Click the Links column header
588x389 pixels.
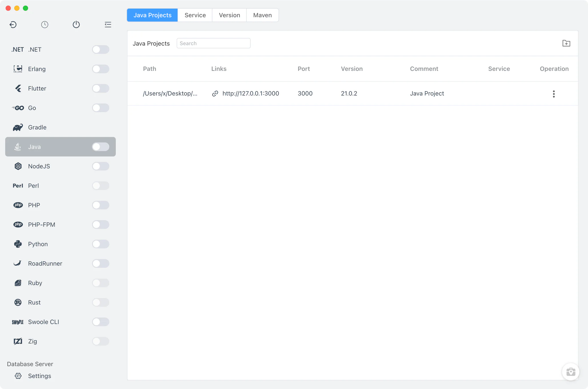point(219,69)
